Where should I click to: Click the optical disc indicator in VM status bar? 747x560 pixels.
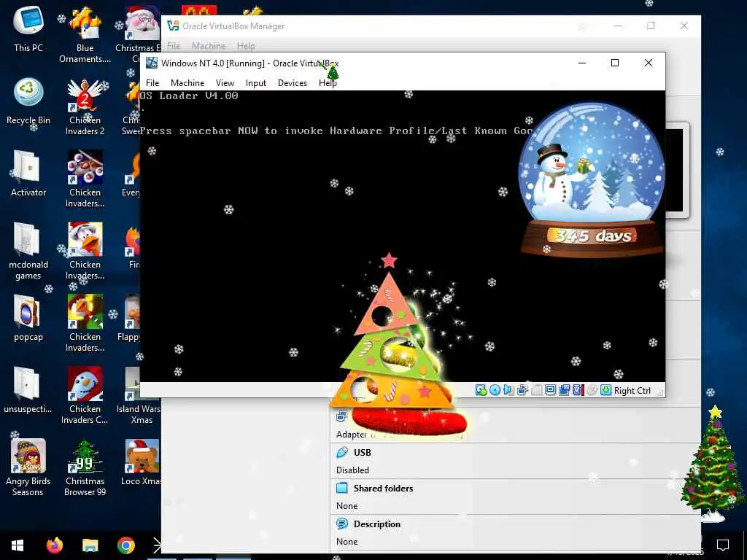pos(495,390)
